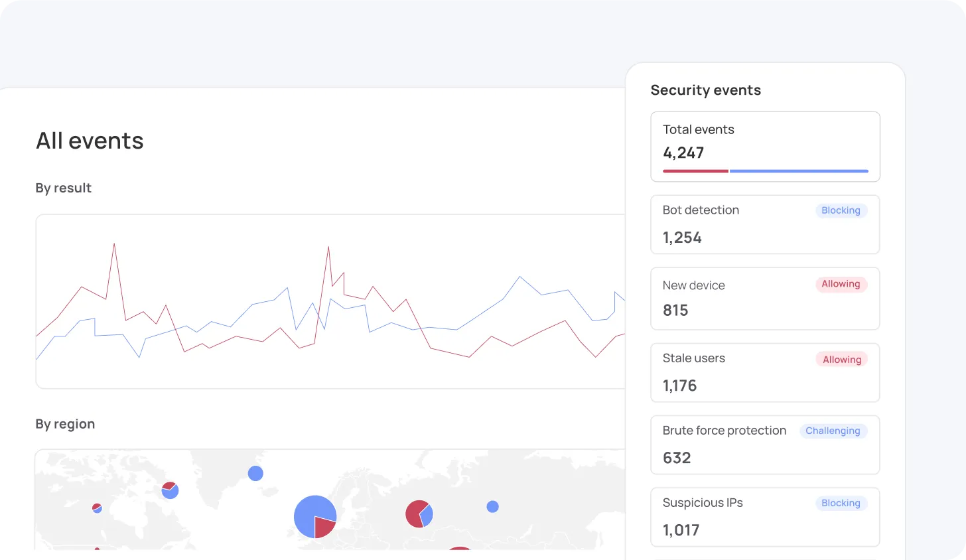The width and height of the screenshot is (966, 560).
Task: Select the mostly red pie marker on map
Action: tap(419, 514)
